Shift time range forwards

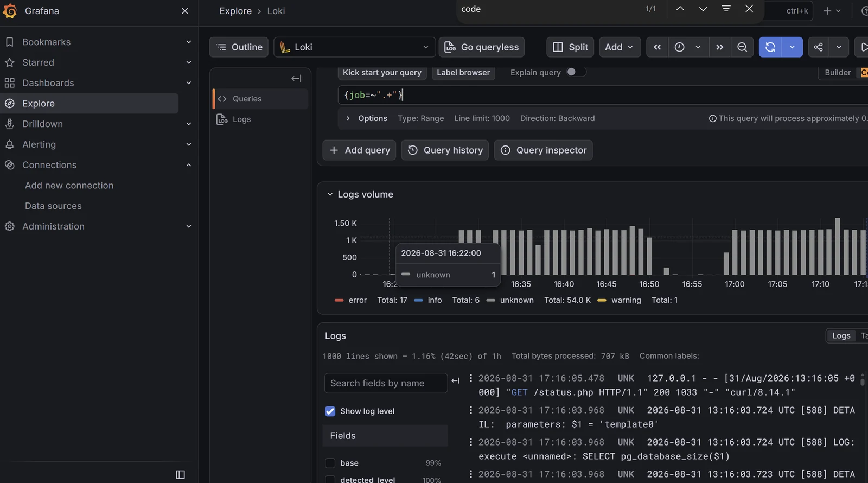click(x=720, y=47)
